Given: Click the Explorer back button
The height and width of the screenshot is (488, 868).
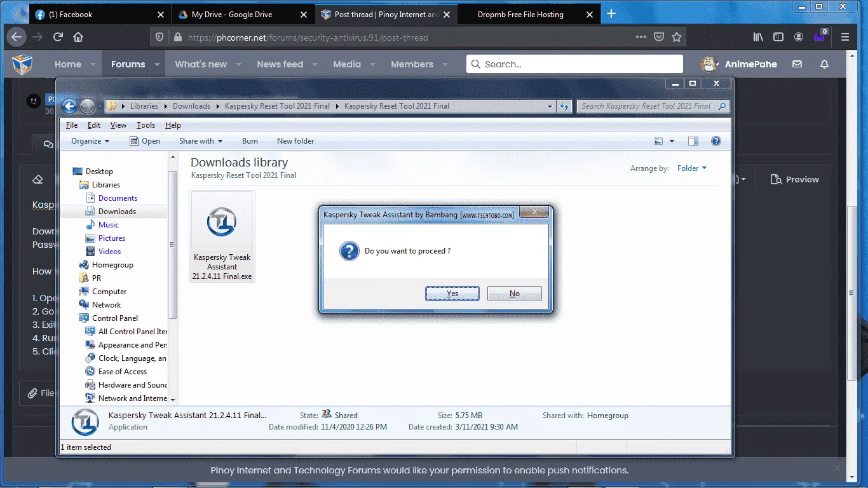Looking at the screenshot, I should 69,106.
